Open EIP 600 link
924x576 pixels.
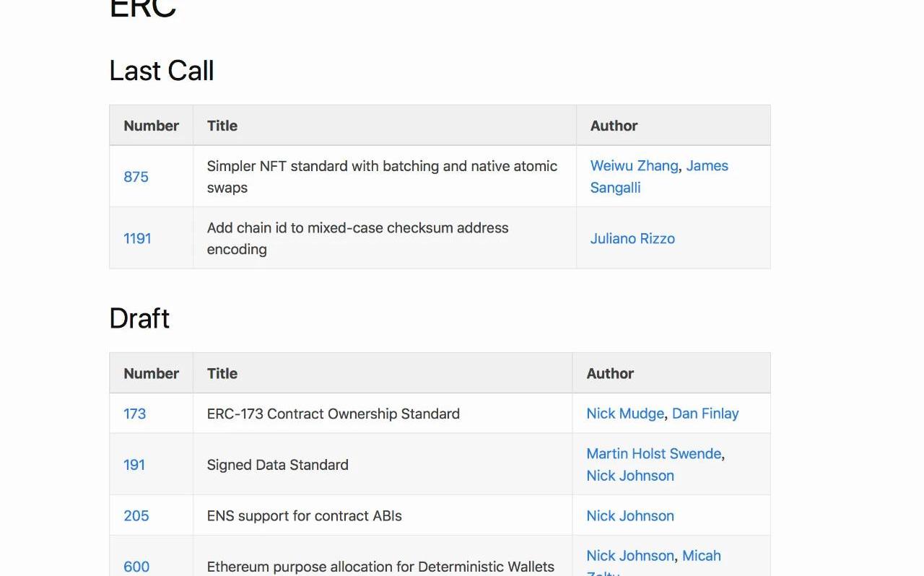click(136, 567)
